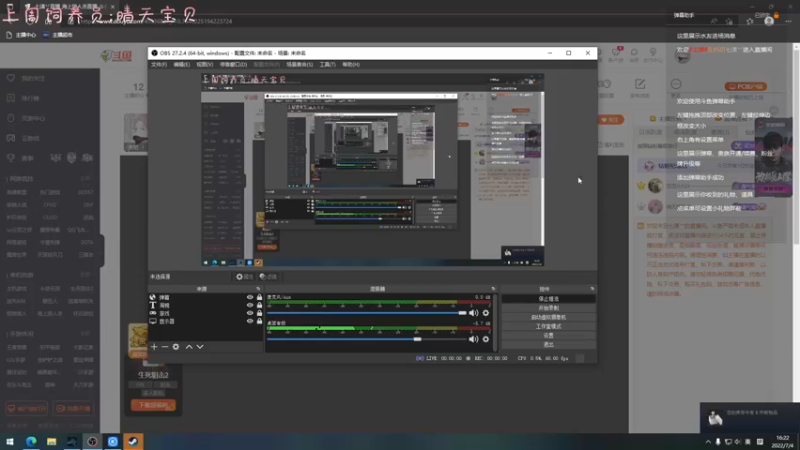Click the 滤镜 button on source toolbar
The height and width of the screenshot is (450, 800).
268,277
